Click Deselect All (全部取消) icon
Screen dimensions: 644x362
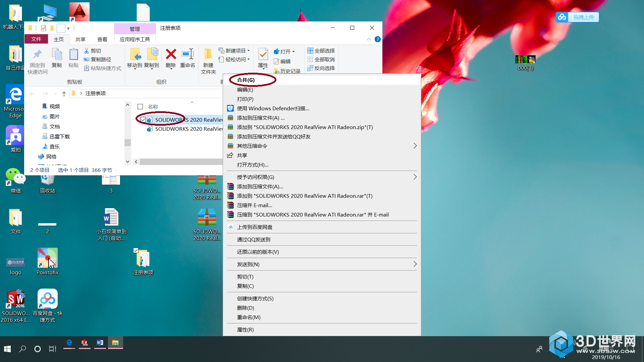pyautogui.click(x=310, y=59)
